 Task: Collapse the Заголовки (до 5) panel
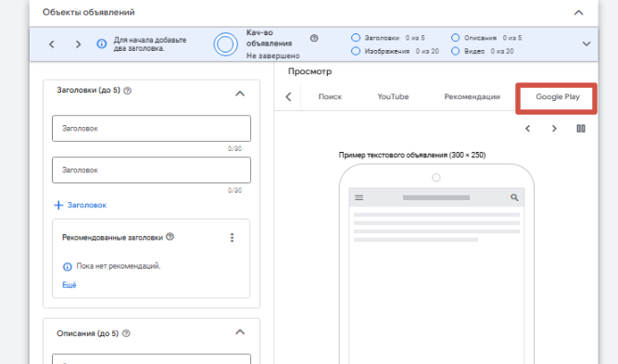(x=240, y=94)
